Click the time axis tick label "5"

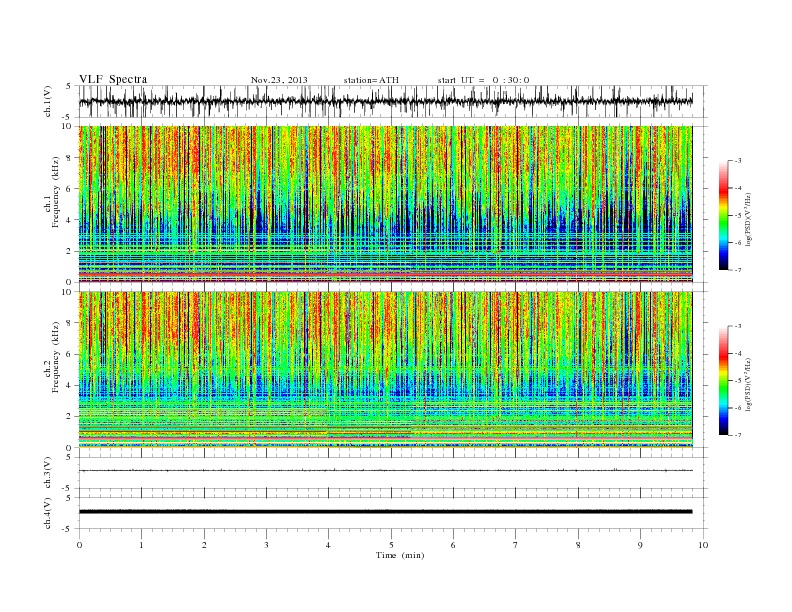pos(391,545)
